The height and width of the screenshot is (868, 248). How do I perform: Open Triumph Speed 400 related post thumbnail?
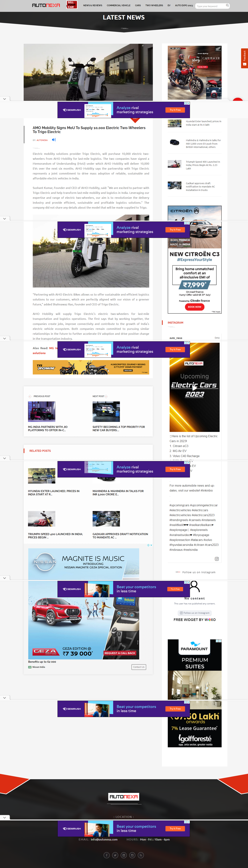point(42,519)
